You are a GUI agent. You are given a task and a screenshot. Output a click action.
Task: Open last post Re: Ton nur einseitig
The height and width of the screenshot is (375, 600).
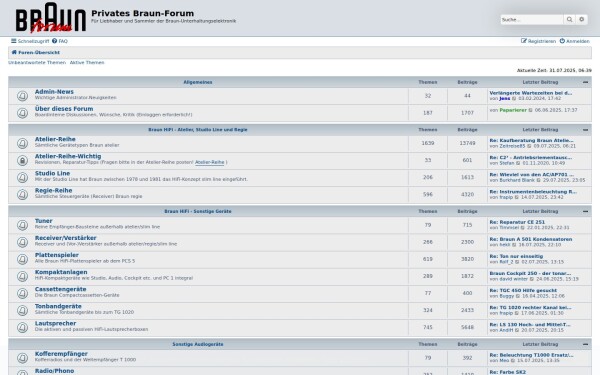(x=516, y=256)
